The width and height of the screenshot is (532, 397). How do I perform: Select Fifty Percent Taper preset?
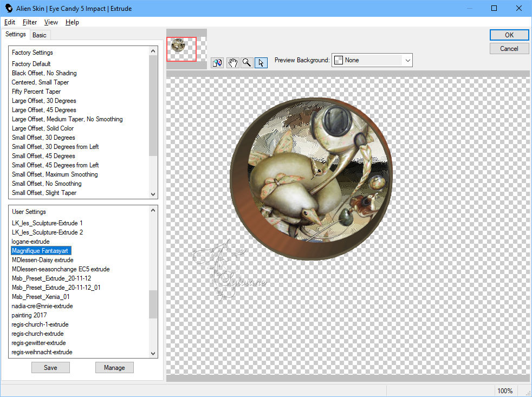click(x=36, y=92)
